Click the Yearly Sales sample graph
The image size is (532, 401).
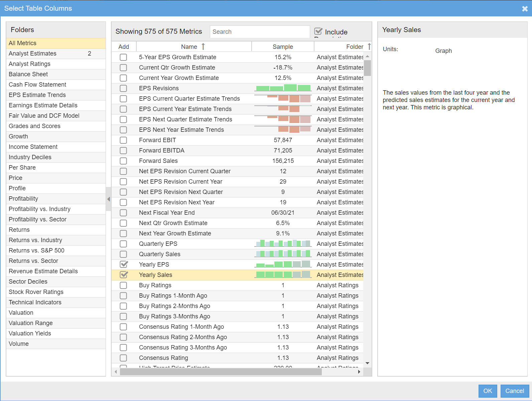(x=283, y=275)
